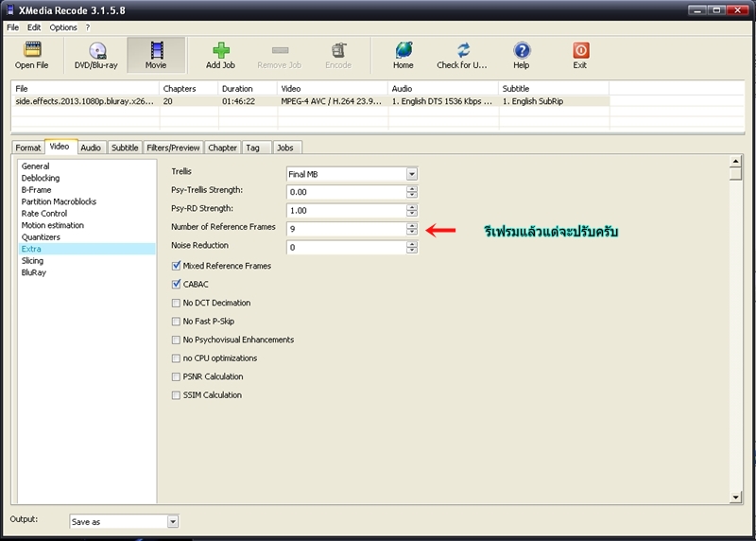Click the XMedia Recode title bar icon
This screenshot has height=541, width=756.
pyautogui.click(x=9, y=10)
